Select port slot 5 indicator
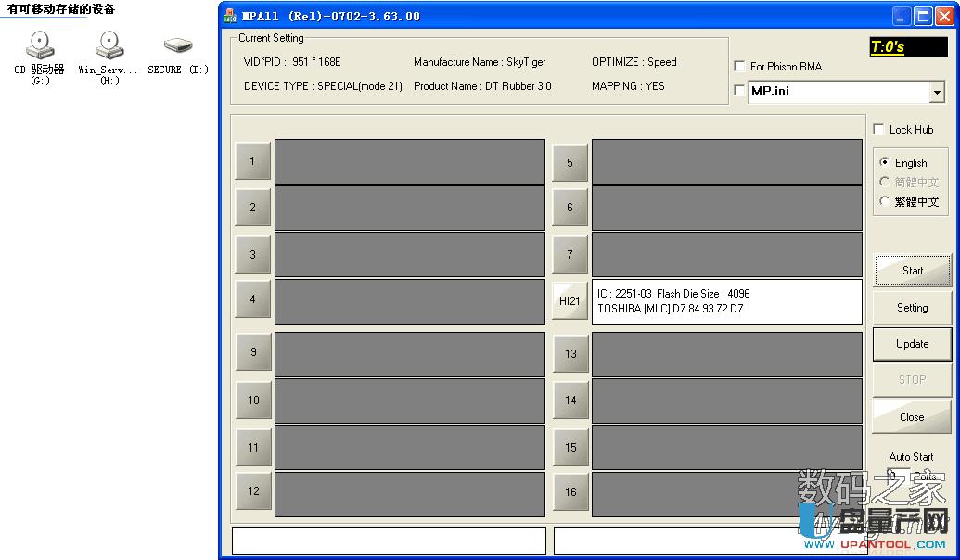Screen dimensions: 960x560 click(570, 160)
